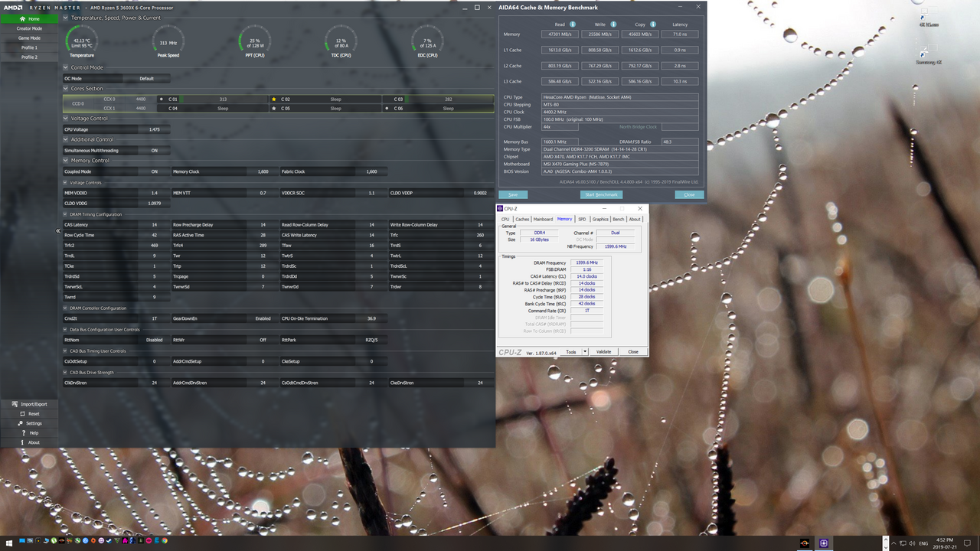The image size is (980, 551).
Task: Click the Tools button in CPU-Z
Action: tap(571, 352)
